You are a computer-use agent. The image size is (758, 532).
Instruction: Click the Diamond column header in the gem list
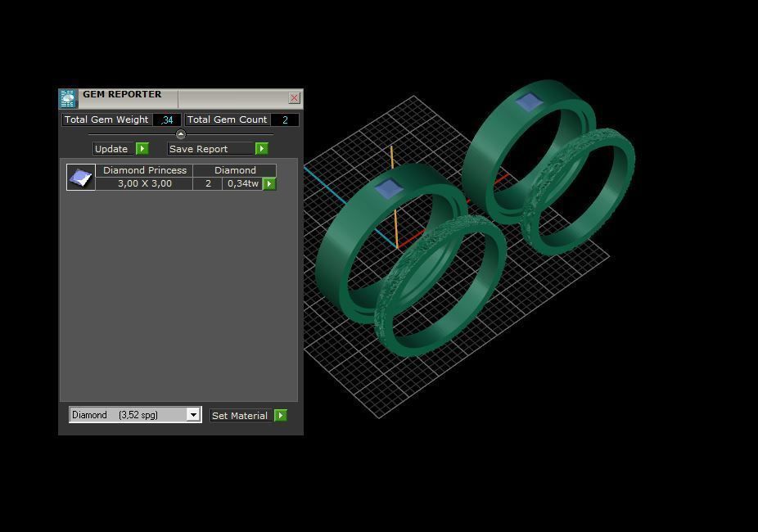tap(235, 170)
